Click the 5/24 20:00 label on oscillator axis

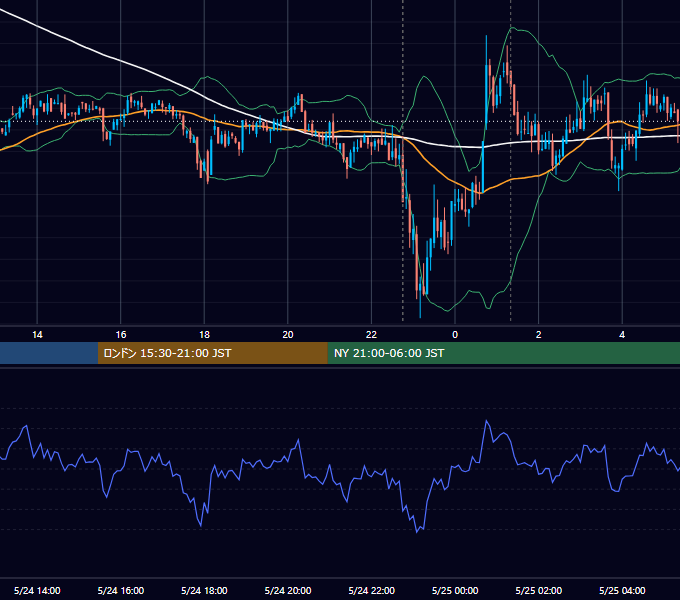click(x=288, y=590)
